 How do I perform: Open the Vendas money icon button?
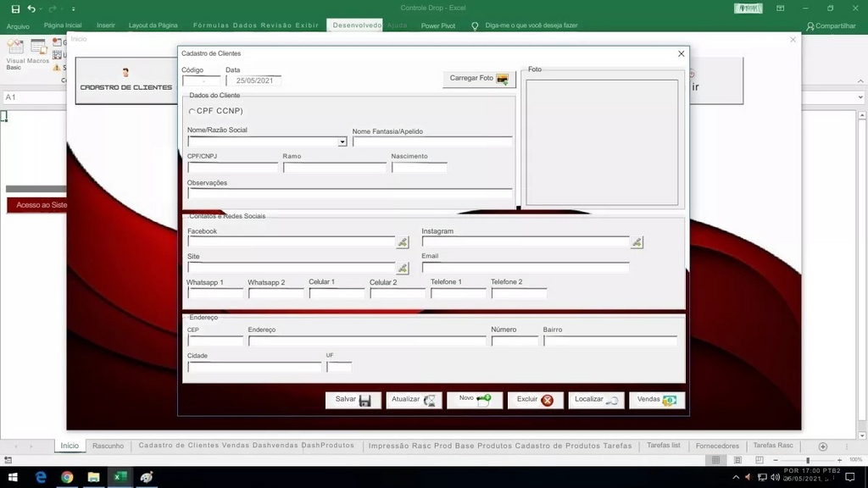tap(657, 400)
